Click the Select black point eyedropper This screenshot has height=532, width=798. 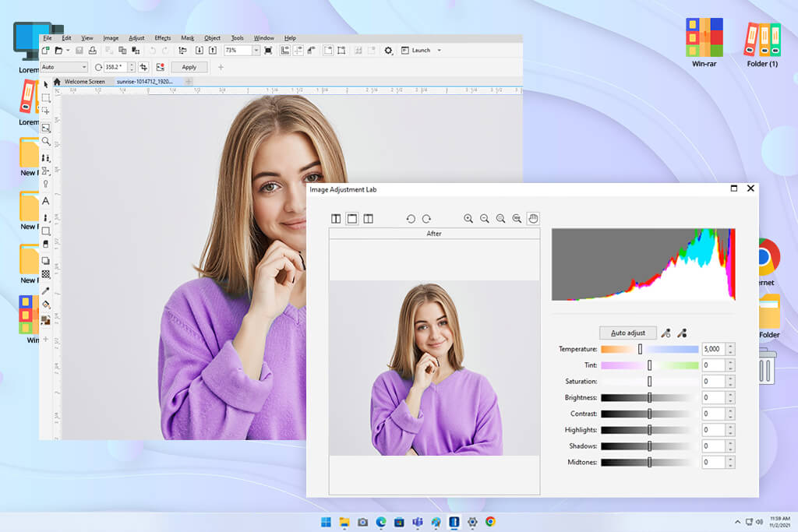click(682, 333)
